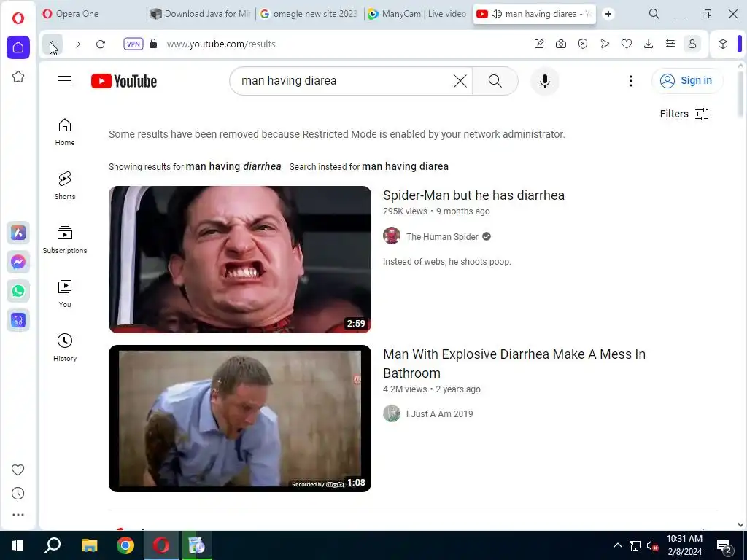Image resolution: width=747 pixels, height=560 pixels.
Task: Open the YouTube hamburger guide menu
Action: pyautogui.click(x=65, y=81)
